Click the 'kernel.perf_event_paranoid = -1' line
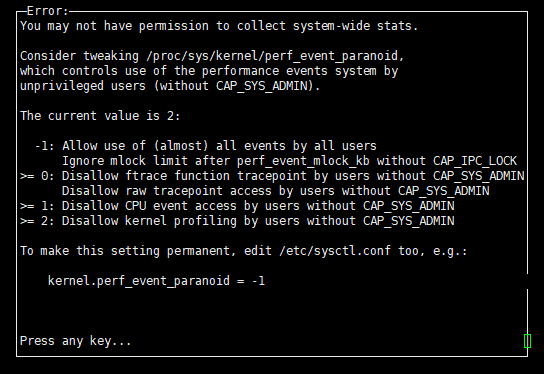 [x=156, y=281]
